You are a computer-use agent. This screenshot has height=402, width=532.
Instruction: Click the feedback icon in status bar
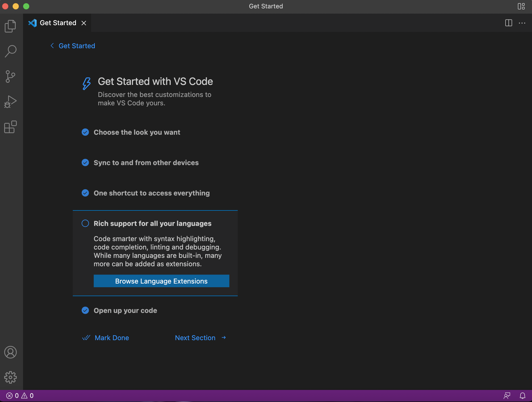[507, 396]
